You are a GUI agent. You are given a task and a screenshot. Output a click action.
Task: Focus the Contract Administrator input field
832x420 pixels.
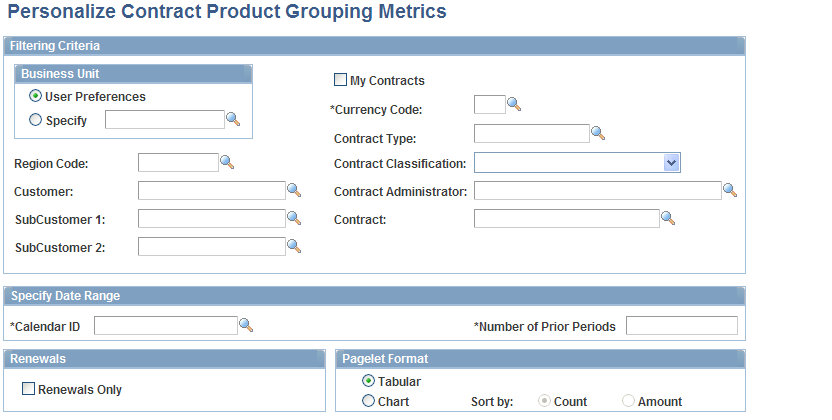[x=597, y=190]
